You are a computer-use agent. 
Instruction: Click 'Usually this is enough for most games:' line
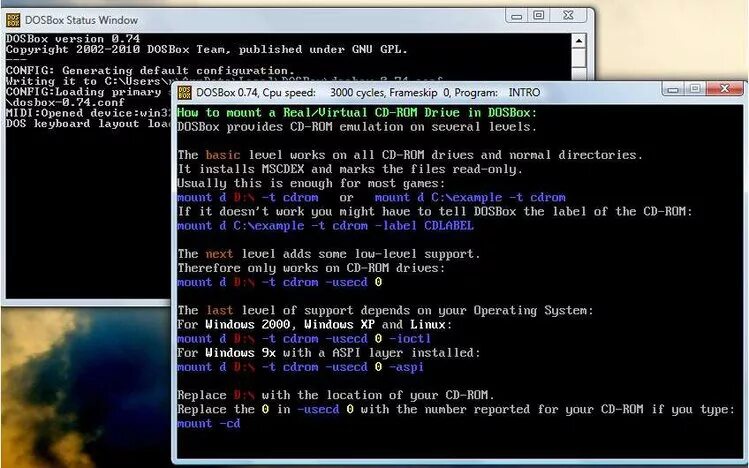click(311, 183)
